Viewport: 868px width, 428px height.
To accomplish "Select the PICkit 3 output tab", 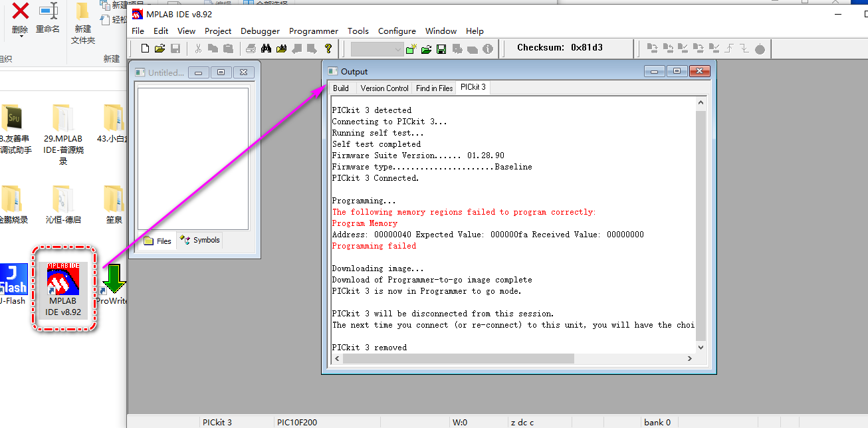I will (x=473, y=87).
